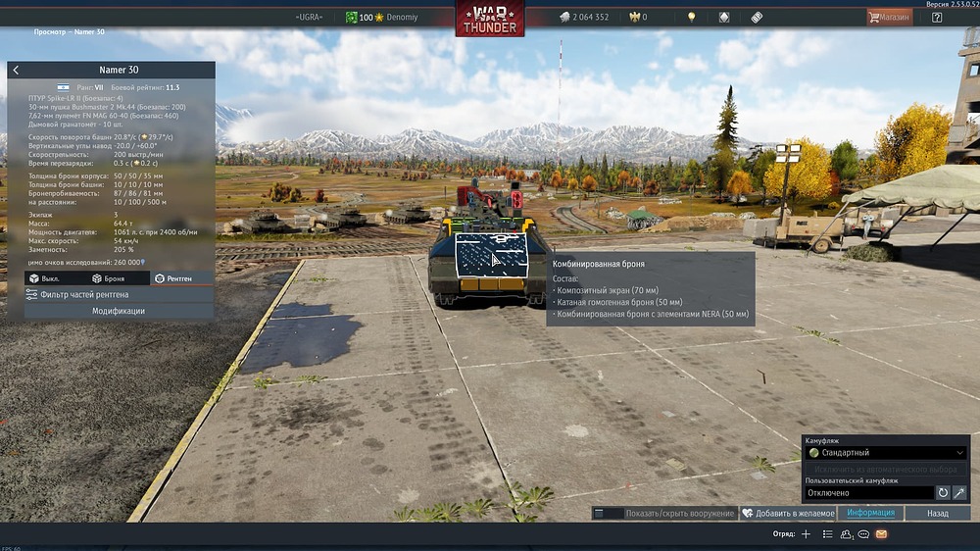Viewport: 980px width, 551px height.
Task: Open Фильтр частей рентгена filter
Action: tap(110, 294)
